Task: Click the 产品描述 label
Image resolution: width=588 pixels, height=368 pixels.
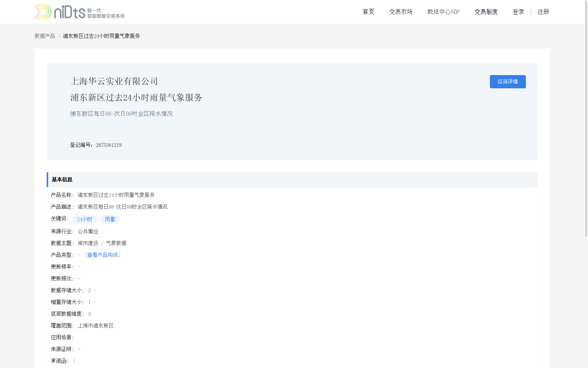Action: [x=62, y=206]
